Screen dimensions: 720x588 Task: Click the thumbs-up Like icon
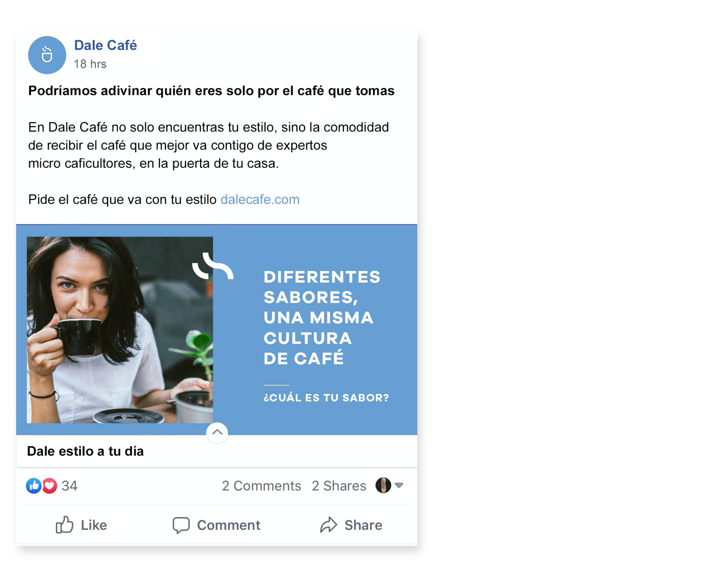[64, 525]
